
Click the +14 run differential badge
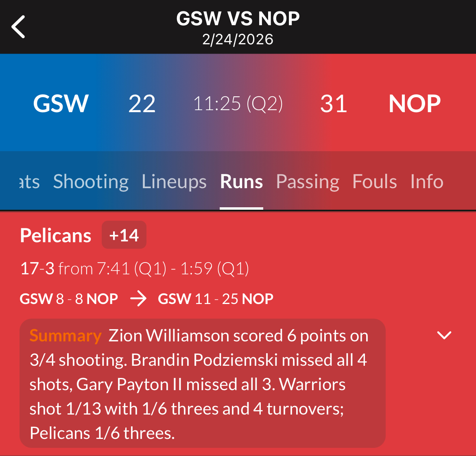[x=124, y=235]
